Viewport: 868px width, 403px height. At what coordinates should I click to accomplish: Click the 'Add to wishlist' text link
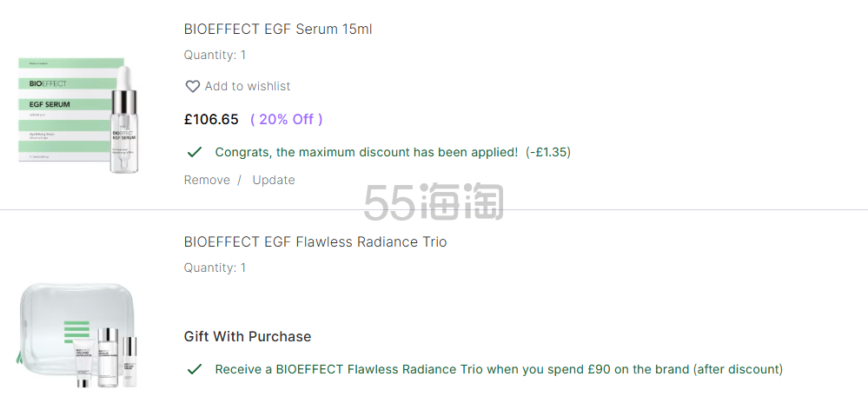coord(248,86)
